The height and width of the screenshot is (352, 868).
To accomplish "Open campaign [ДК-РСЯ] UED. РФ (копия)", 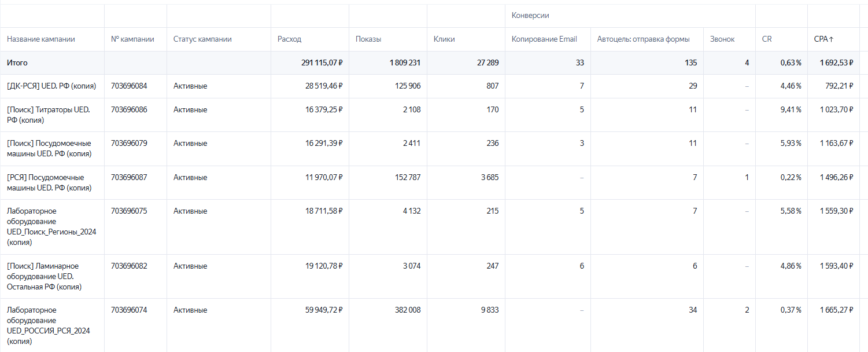I will pos(51,86).
